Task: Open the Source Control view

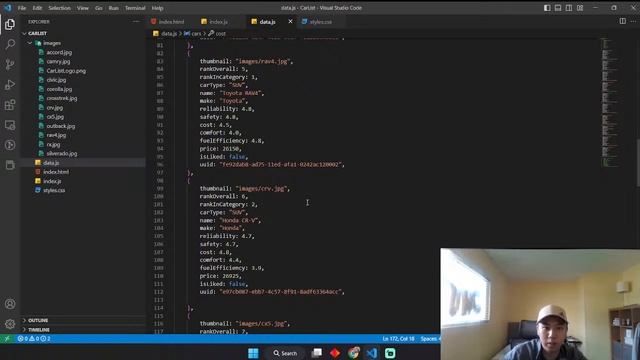Action: point(10,64)
